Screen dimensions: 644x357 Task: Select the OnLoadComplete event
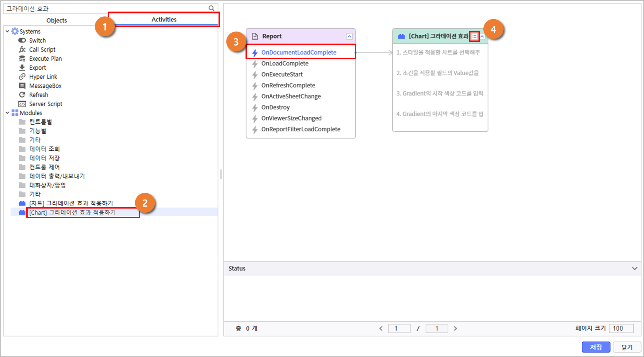click(x=285, y=63)
